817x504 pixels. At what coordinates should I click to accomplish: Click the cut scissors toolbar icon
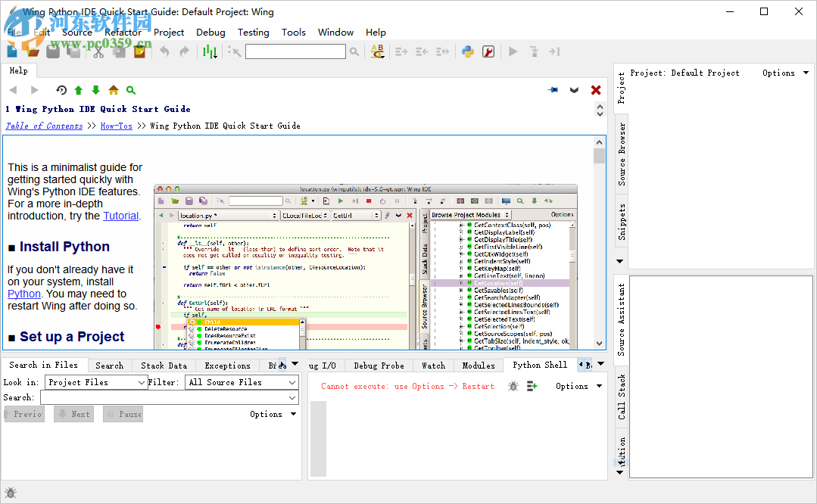pos(98,53)
